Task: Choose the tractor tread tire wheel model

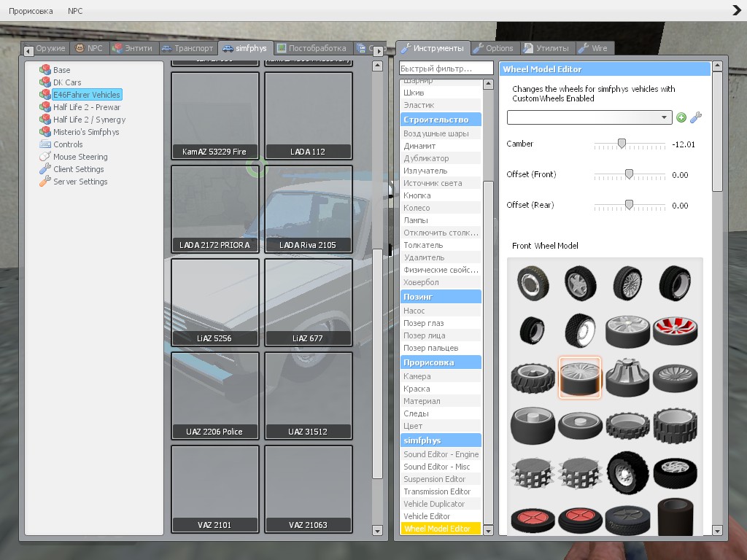Action: coord(533,378)
